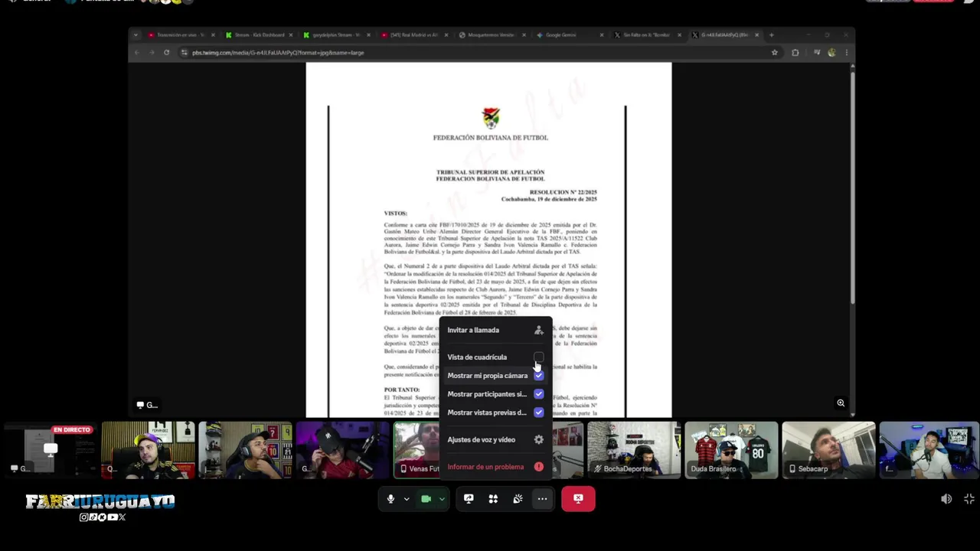Open 'Ajustes de voz y vídeo' menu entry
The height and width of the screenshot is (551, 980).
495,439
